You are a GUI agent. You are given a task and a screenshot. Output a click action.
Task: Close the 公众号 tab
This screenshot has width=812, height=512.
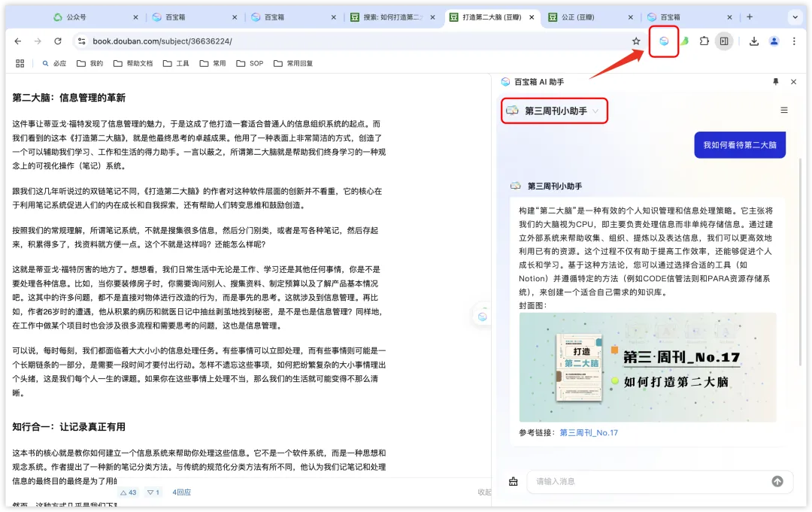(x=135, y=17)
